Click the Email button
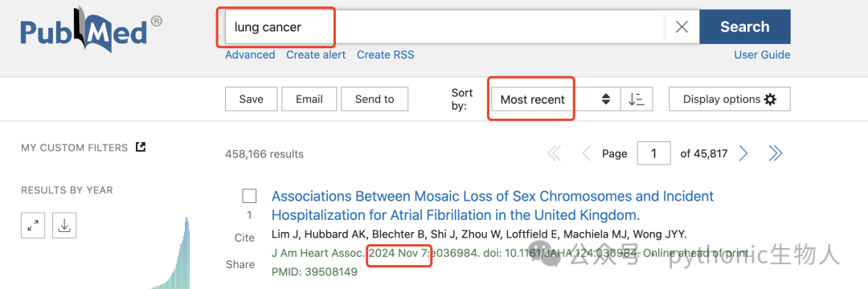Image resolution: width=868 pixels, height=289 pixels. pyautogui.click(x=309, y=99)
